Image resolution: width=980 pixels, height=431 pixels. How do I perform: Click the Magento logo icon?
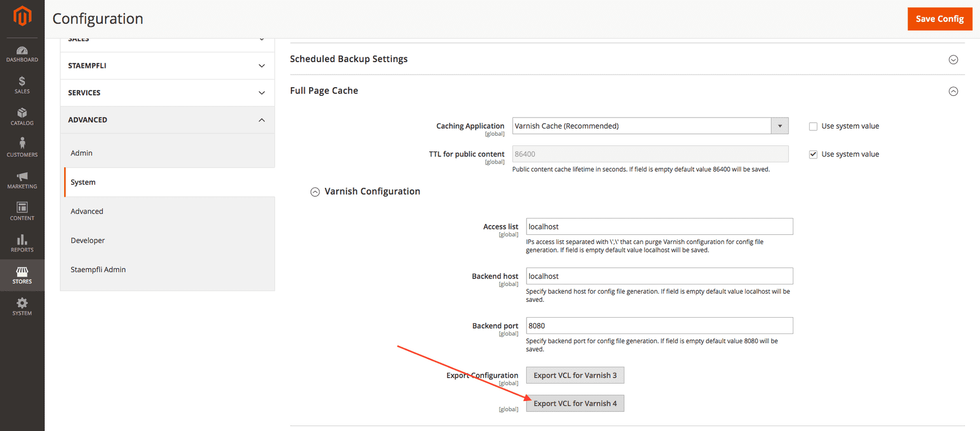(x=22, y=16)
